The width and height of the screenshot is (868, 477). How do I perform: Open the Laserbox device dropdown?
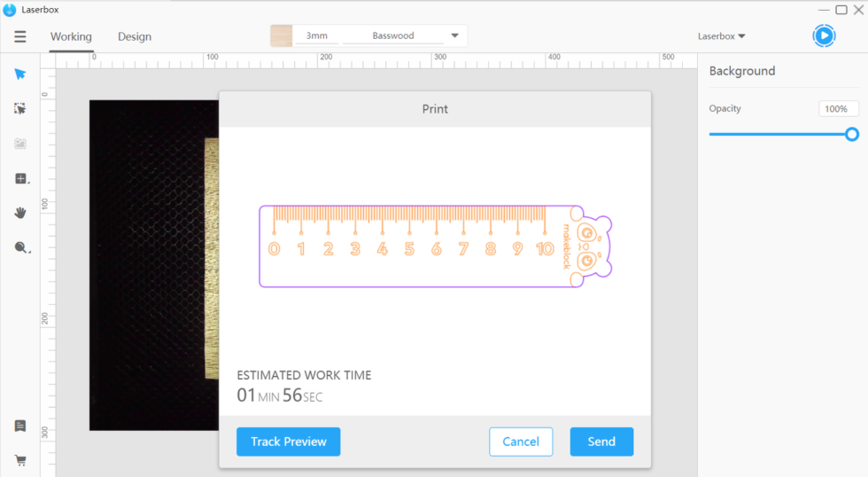coord(721,36)
